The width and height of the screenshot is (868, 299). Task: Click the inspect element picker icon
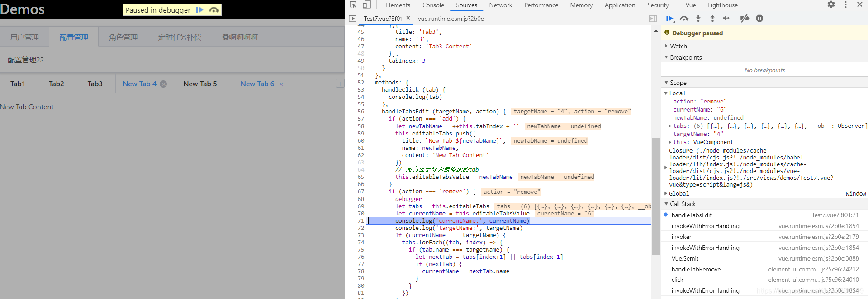coord(353,5)
